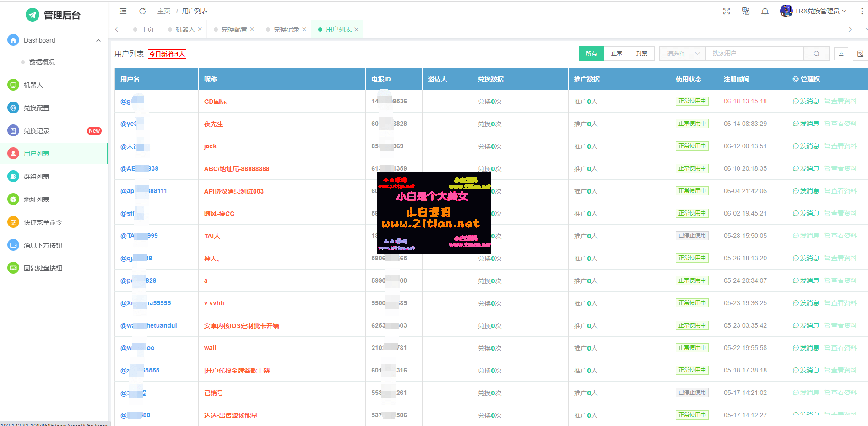This screenshot has width=868, height=426.
Task: Click the language translate icon
Action: [x=745, y=11]
